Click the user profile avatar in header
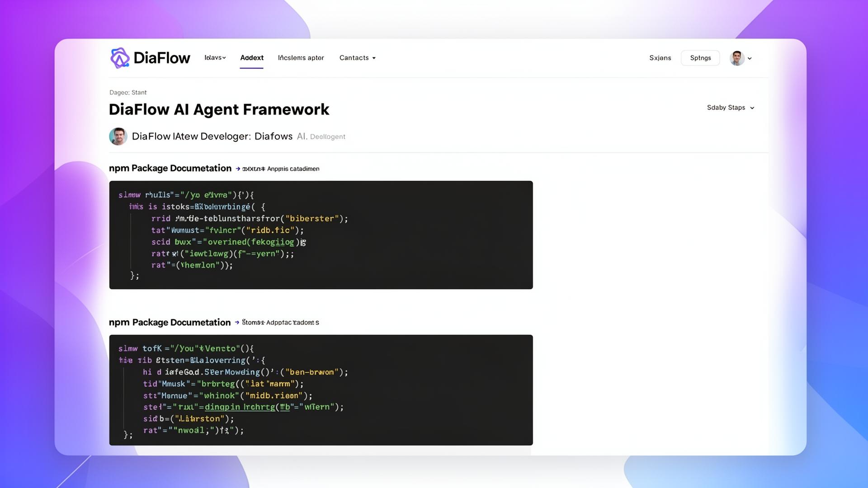This screenshot has height=488, width=868. click(736, 58)
